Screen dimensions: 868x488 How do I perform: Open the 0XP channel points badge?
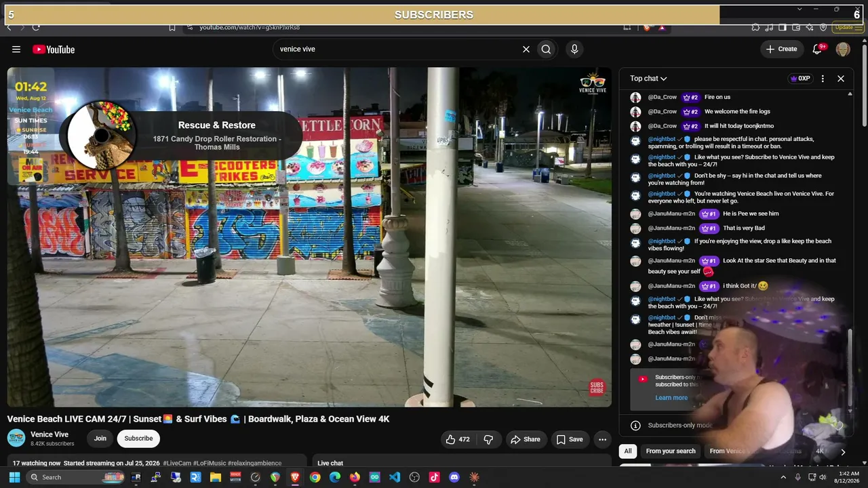(800, 79)
